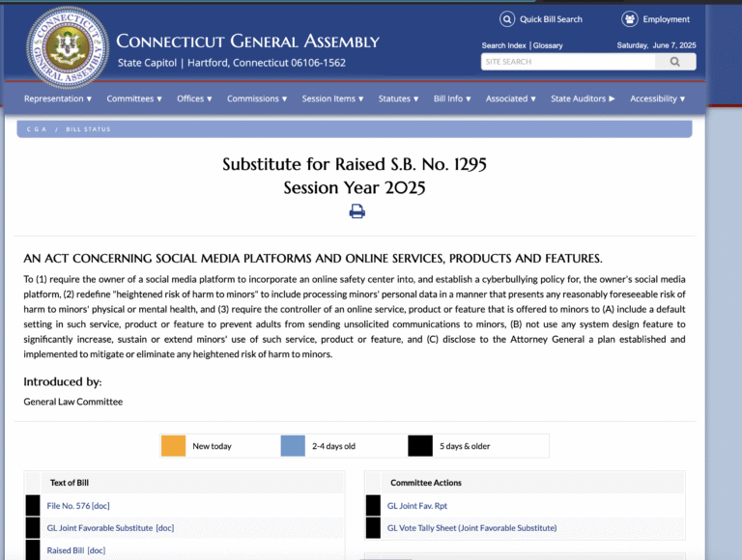Screen dimensions: 742x560
Task: Click the printer icon below Session Year
Action: [357, 210]
